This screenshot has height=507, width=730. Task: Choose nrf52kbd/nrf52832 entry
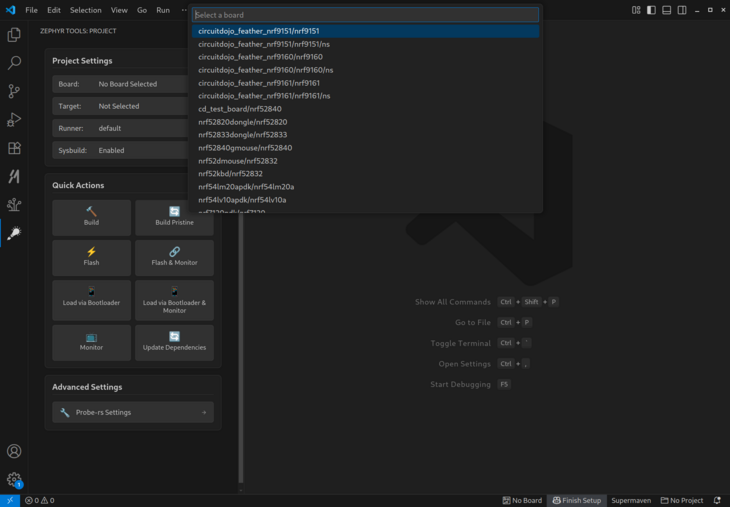(x=365, y=174)
